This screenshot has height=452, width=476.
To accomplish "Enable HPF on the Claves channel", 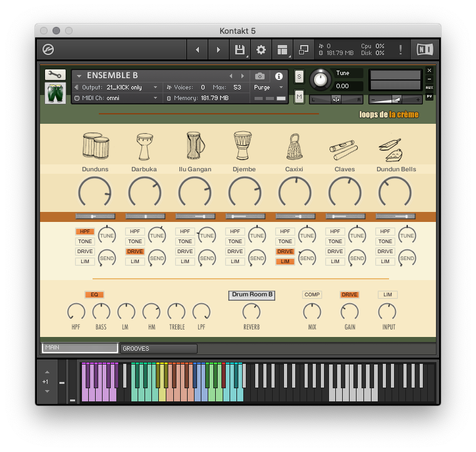I will click(335, 231).
